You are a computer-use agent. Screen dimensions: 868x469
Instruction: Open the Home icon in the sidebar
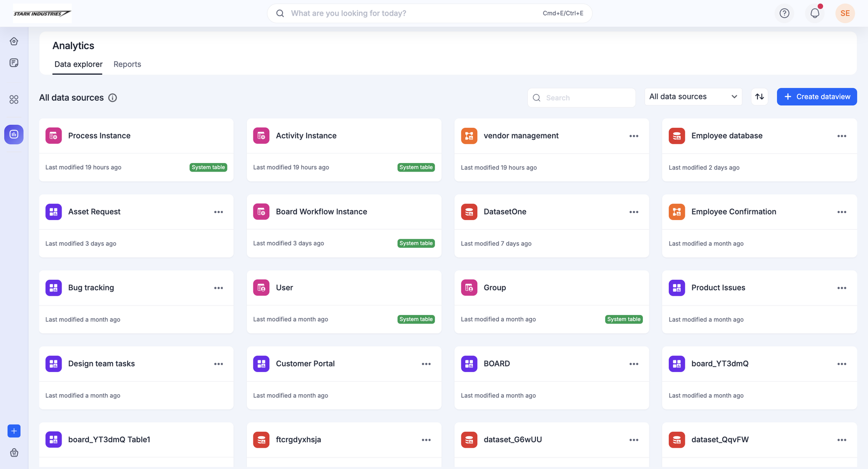14,41
